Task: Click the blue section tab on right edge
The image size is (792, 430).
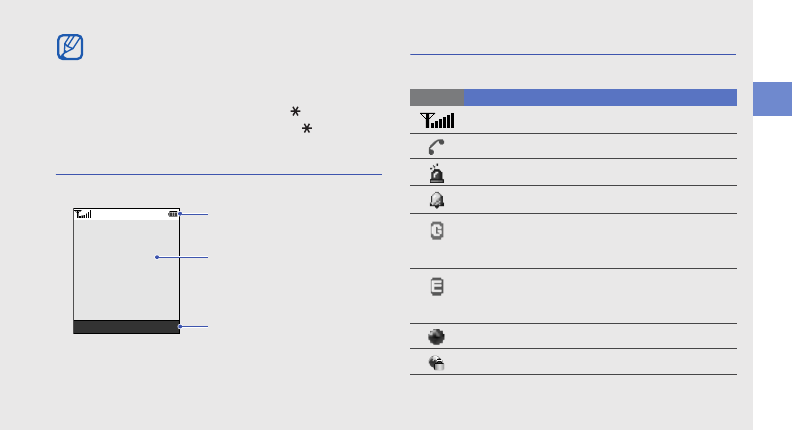Action: 770,99
